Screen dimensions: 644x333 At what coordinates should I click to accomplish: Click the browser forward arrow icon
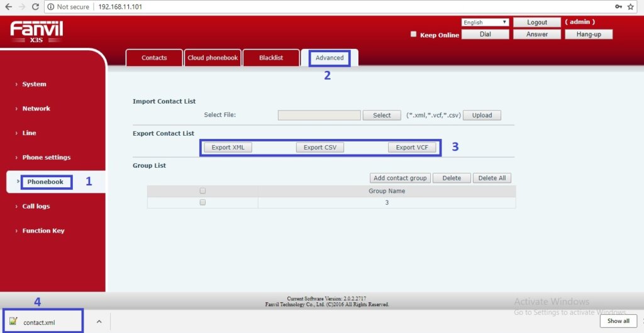[21, 6]
